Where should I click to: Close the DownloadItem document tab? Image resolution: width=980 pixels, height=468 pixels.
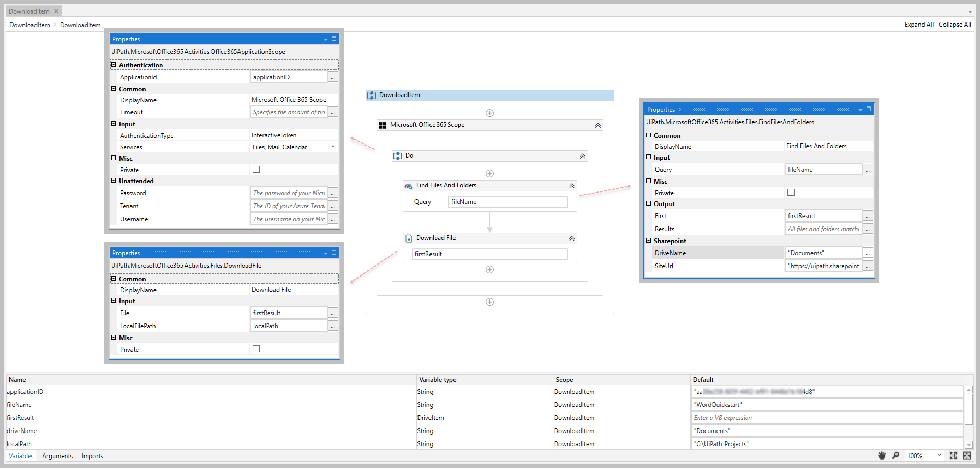click(56, 11)
